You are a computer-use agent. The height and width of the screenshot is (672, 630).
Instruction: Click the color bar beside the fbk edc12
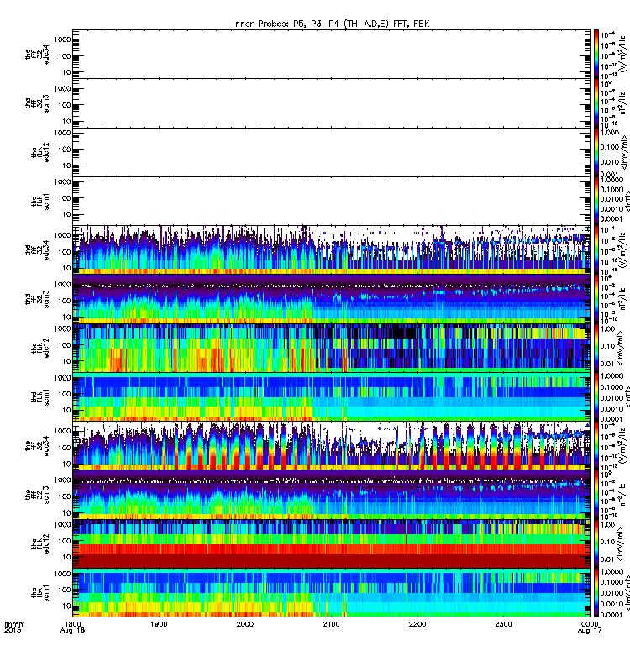[x=596, y=543]
